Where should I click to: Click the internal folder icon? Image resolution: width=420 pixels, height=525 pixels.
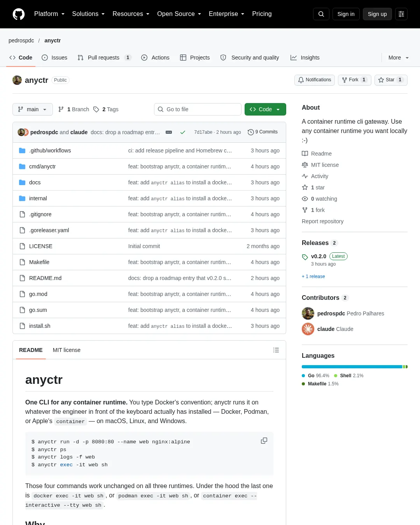point(22,198)
